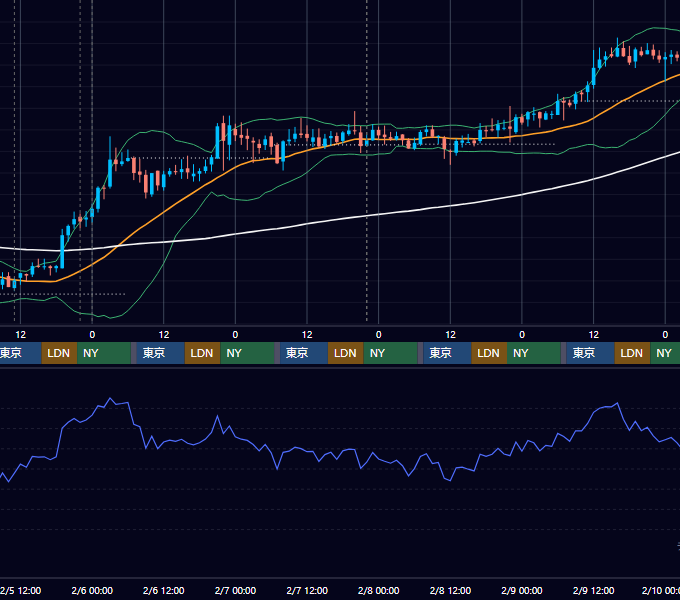Select the 2/8 12:00 time axis label

[x=450, y=590]
